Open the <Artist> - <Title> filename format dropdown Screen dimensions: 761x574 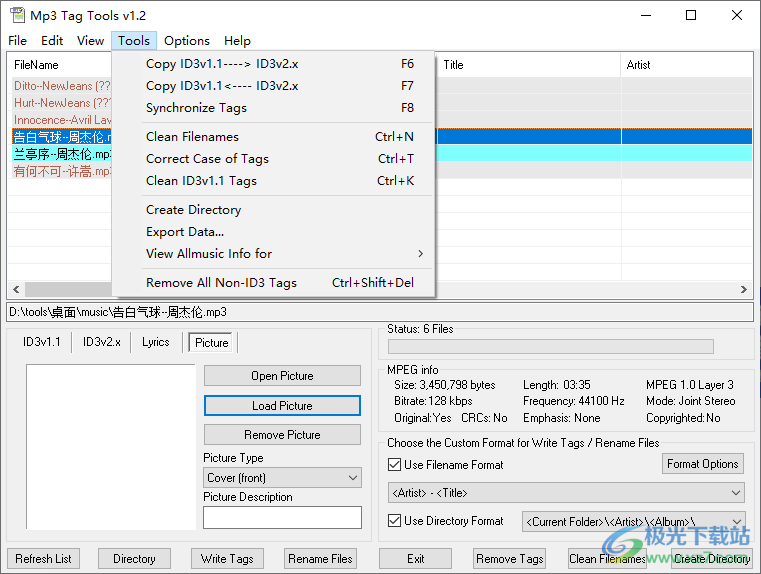click(x=566, y=493)
